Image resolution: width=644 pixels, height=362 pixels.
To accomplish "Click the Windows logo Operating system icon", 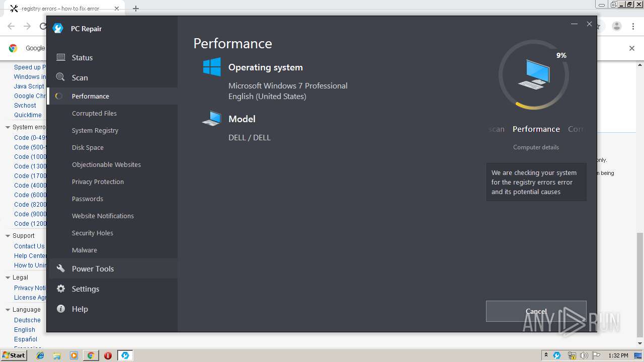I will click(x=212, y=67).
